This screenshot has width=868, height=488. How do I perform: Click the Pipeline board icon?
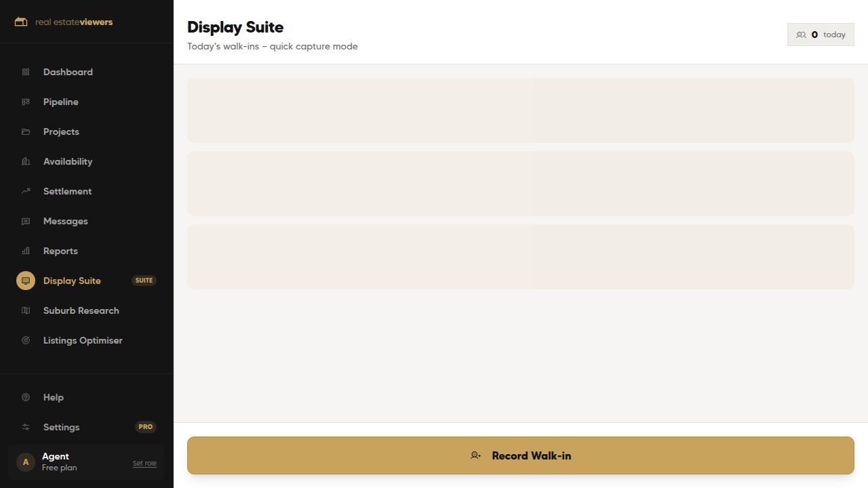[x=26, y=102]
